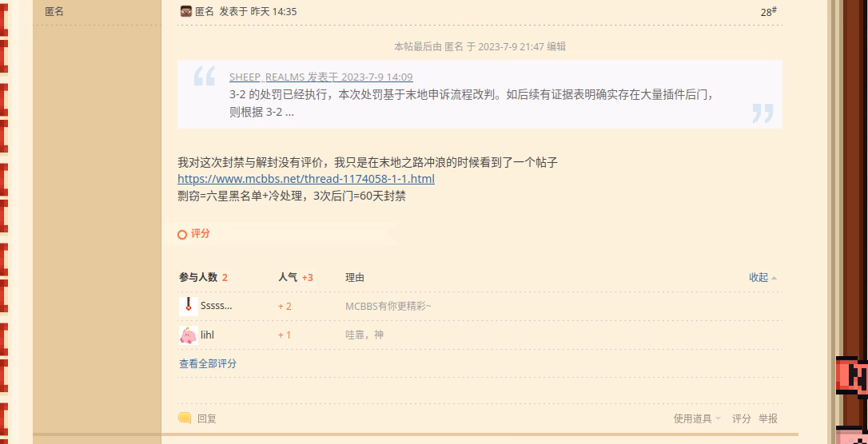868x444 pixels.
Task: Click the 28# floor number link
Action: click(x=768, y=12)
